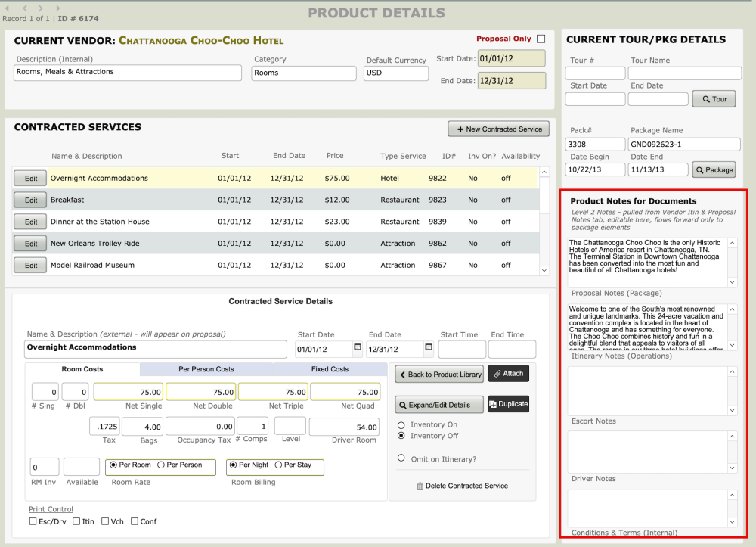Open the Fixed Costs tab

330,369
